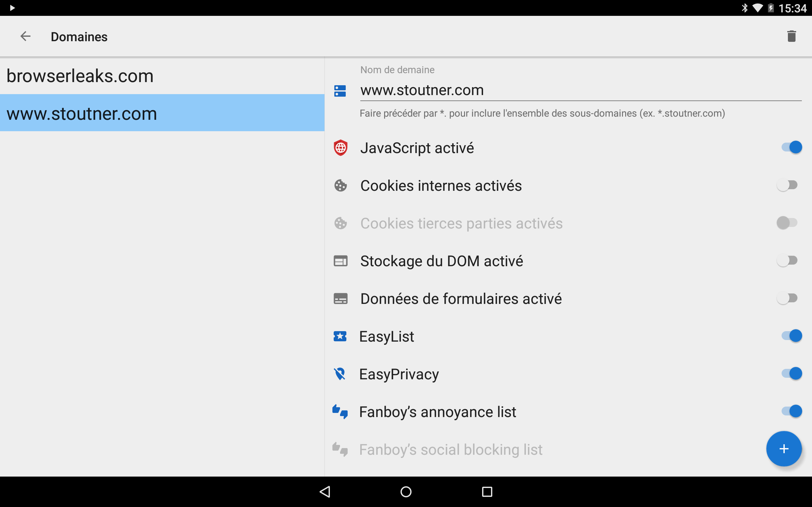The height and width of the screenshot is (507, 812).
Task: Edit the Nom de domaine text field
Action: point(580,90)
